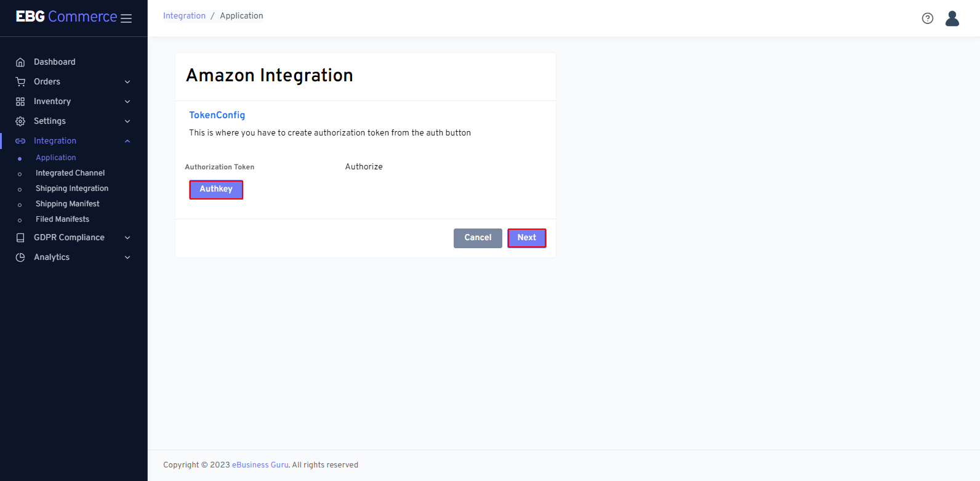
Task: Expand the GDPR Compliance chevron
Action: 127,238
